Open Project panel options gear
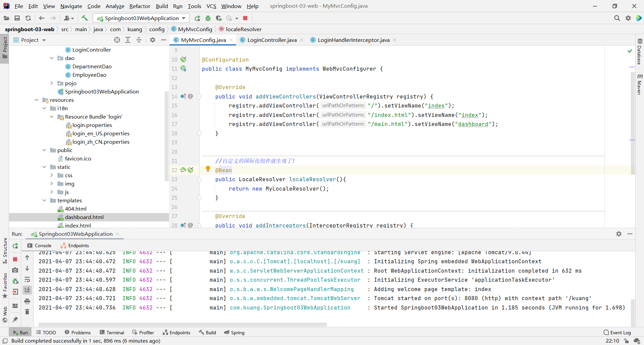The height and width of the screenshot is (345, 644). [153, 40]
